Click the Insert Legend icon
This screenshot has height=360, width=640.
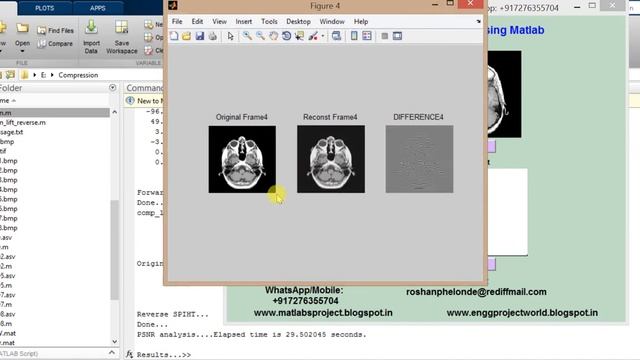coord(367,36)
